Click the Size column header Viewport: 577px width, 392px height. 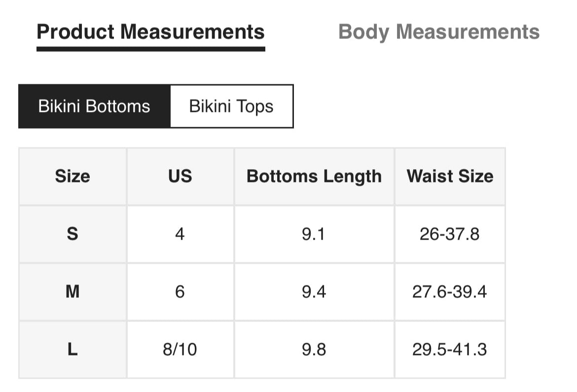click(x=72, y=177)
